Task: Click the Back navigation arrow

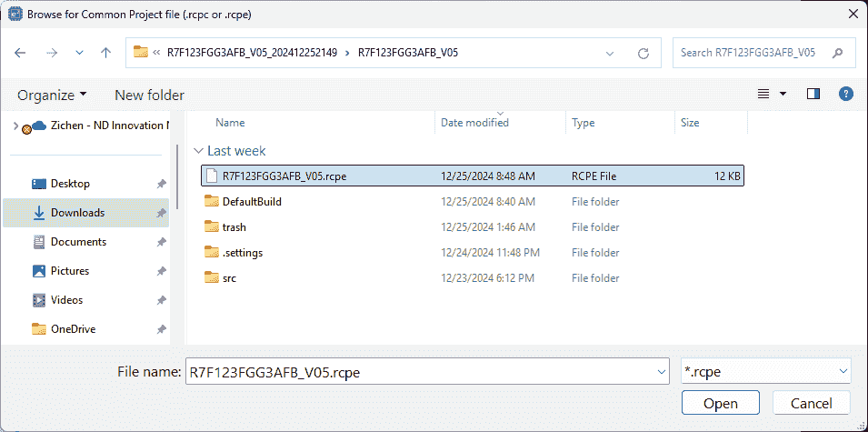Action: [x=21, y=53]
